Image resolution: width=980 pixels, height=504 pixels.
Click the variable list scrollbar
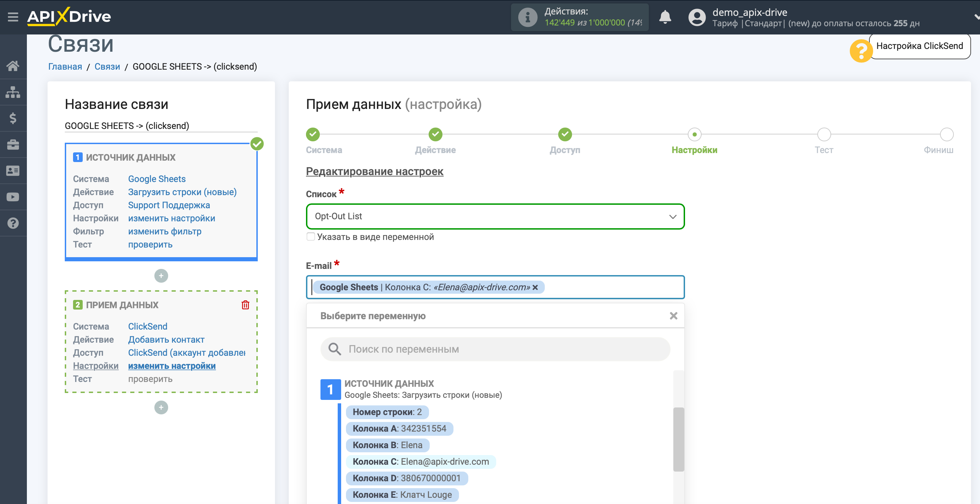(678, 439)
